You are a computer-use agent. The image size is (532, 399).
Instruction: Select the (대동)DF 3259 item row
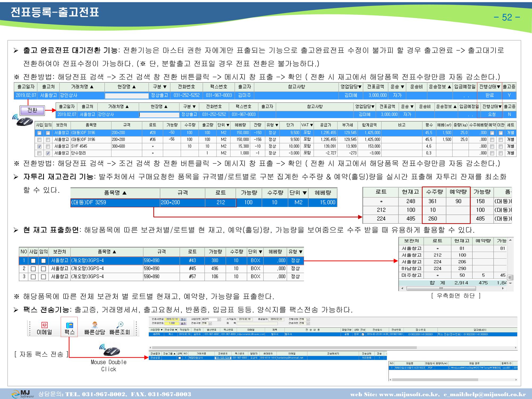(x=204, y=202)
